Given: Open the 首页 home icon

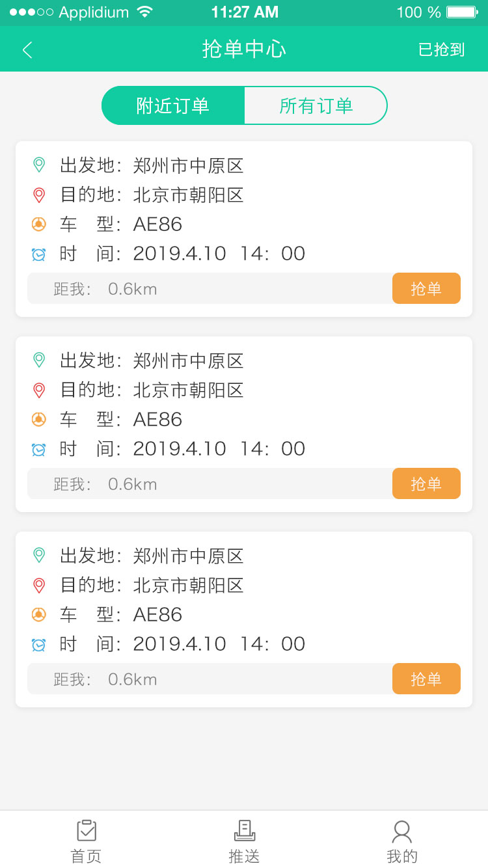Looking at the screenshot, I should pyautogui.click(x=87, y=831).
